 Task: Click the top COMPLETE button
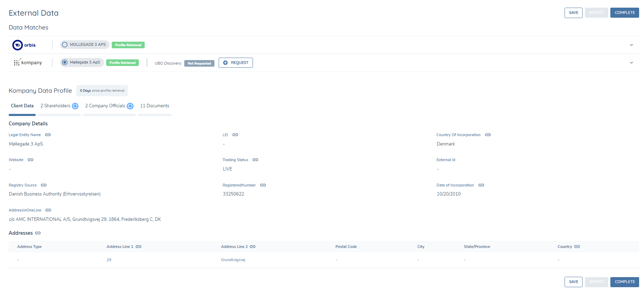[625, 13]
